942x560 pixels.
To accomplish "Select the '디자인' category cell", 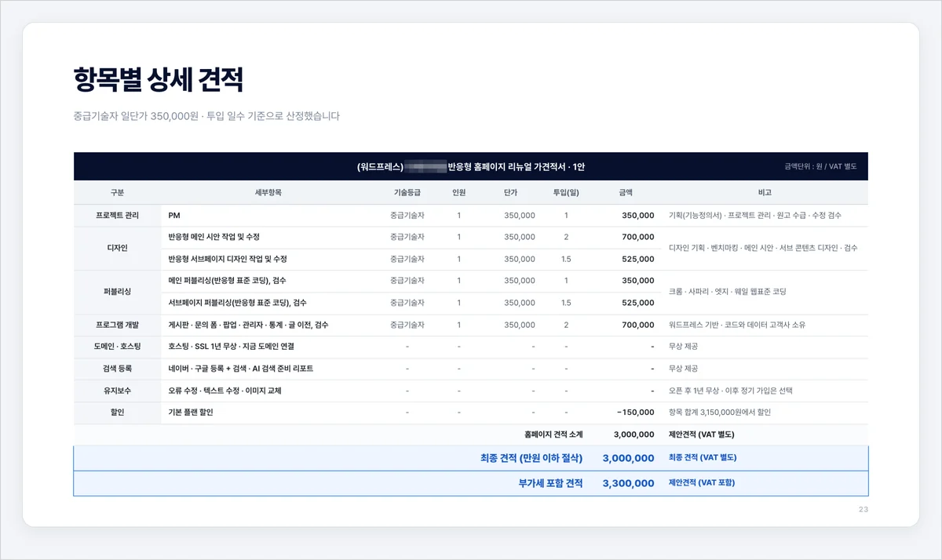I will 117,248.
